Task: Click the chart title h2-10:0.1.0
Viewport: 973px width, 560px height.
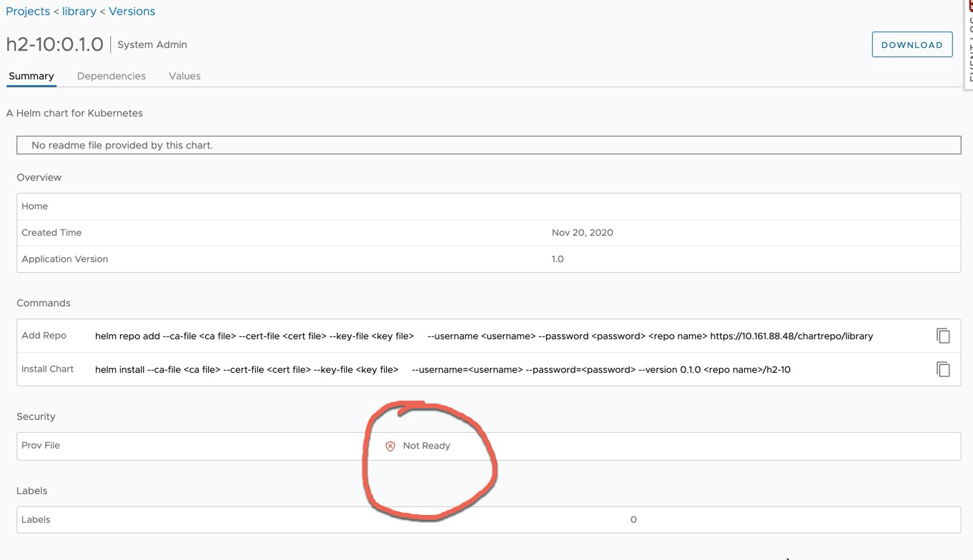Action: (x=54, y=44)
